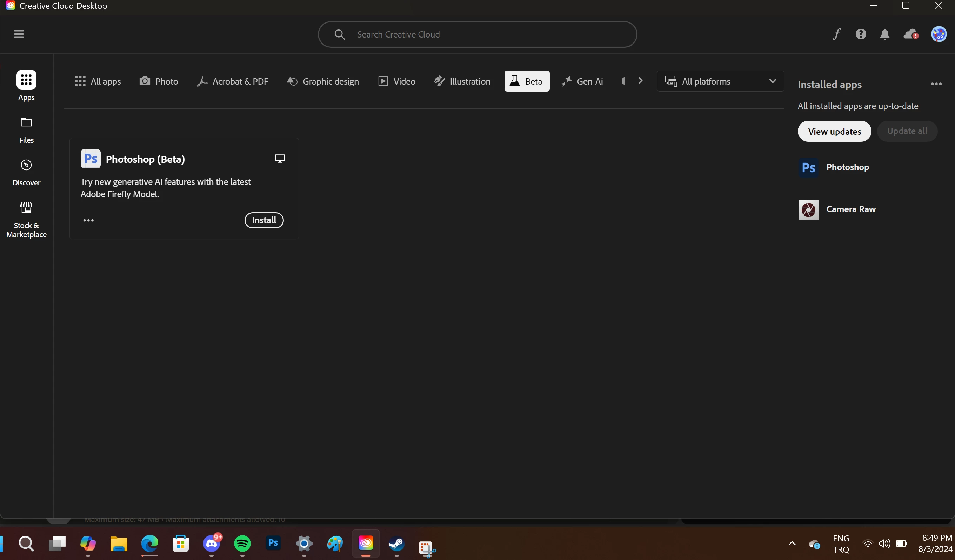Open the hamburger menu
This screenshot has height=560, width=955.
pos(19,34)
